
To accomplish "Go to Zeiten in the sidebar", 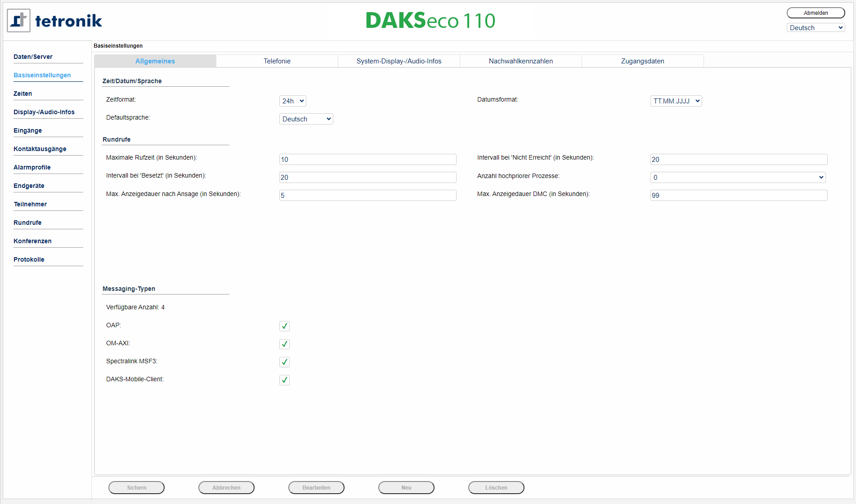I will pyautogui.click(x=22, y=94).
